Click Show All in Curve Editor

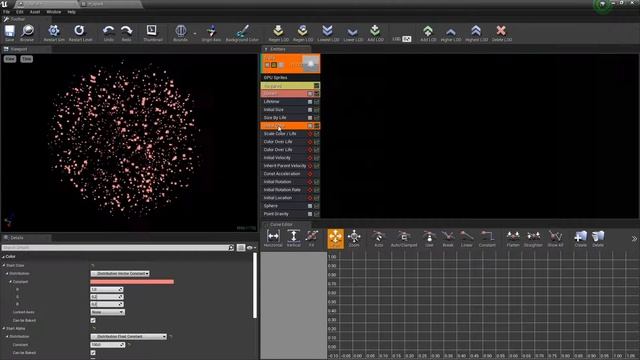tap(555, 238)
